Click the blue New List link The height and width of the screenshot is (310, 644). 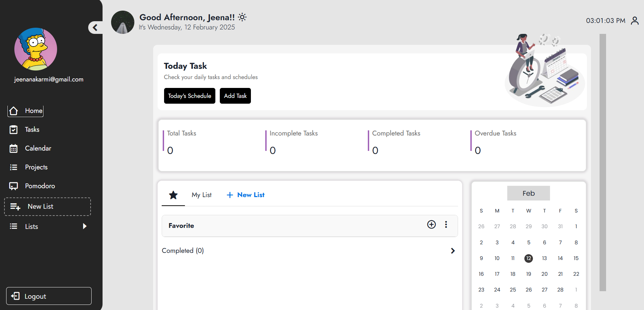246,195
